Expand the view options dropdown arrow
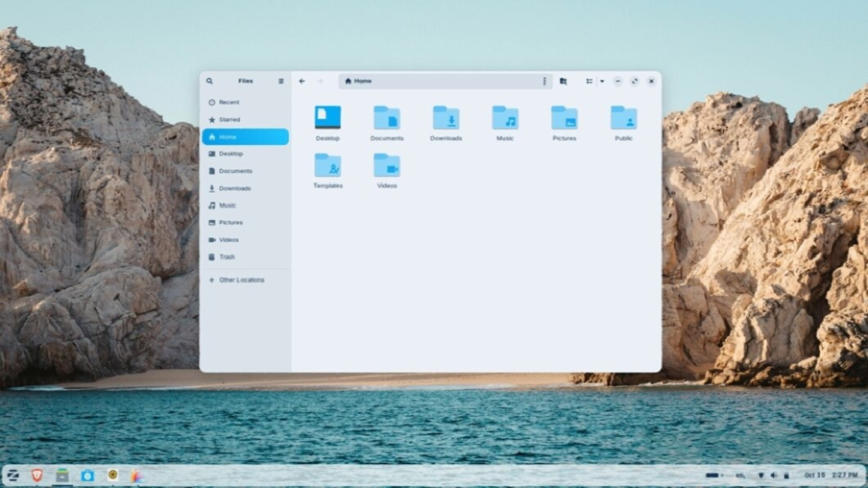 (602, 81)
